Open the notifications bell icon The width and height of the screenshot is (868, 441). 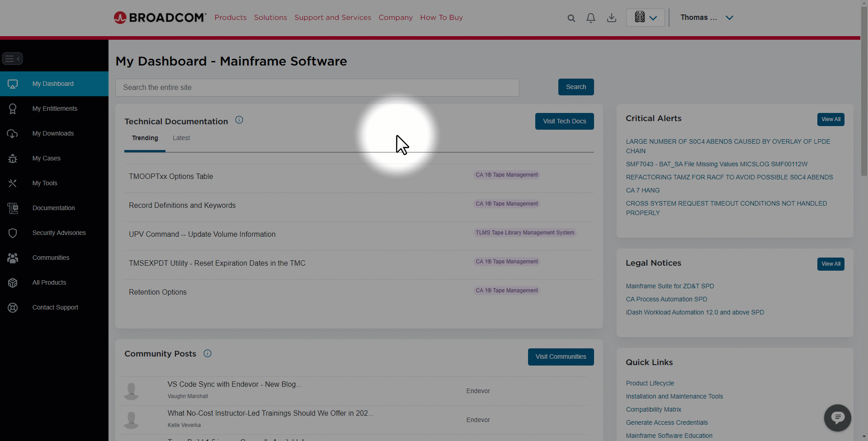point(591,18)
